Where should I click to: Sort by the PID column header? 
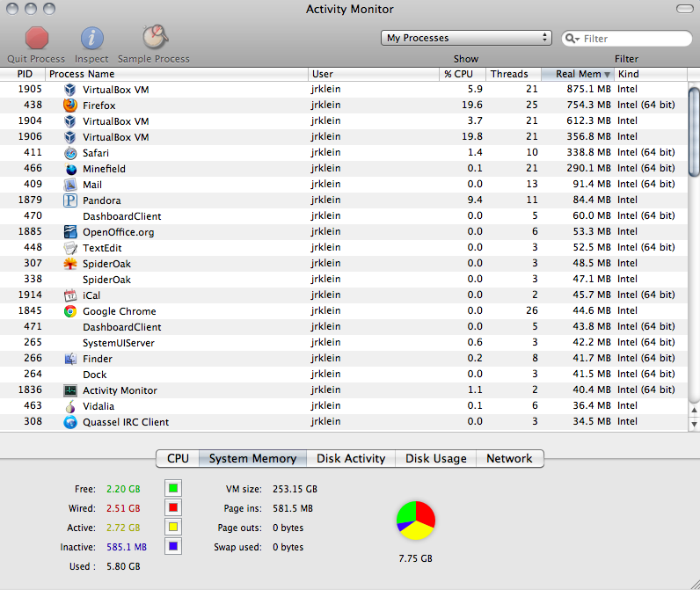pos(23,74)
